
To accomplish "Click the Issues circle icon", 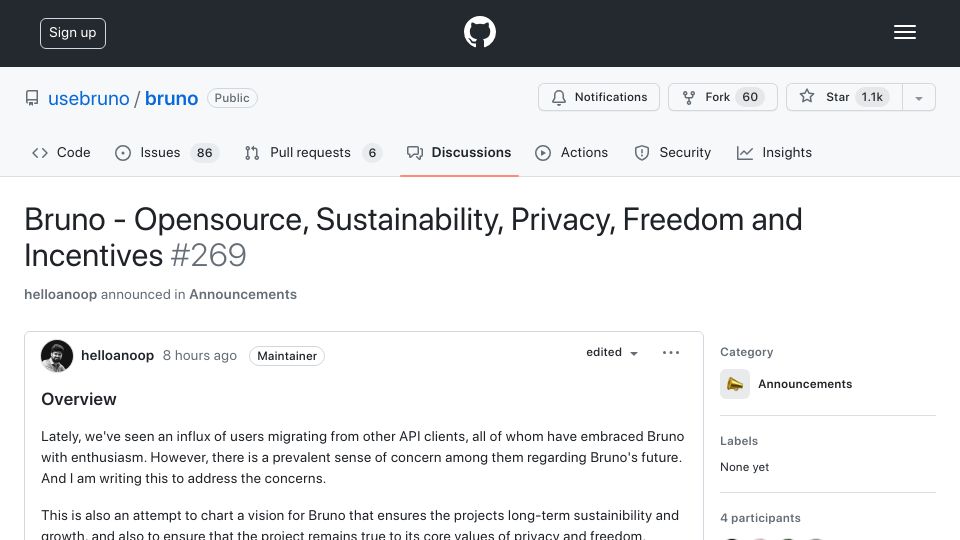I will point(122,153).
